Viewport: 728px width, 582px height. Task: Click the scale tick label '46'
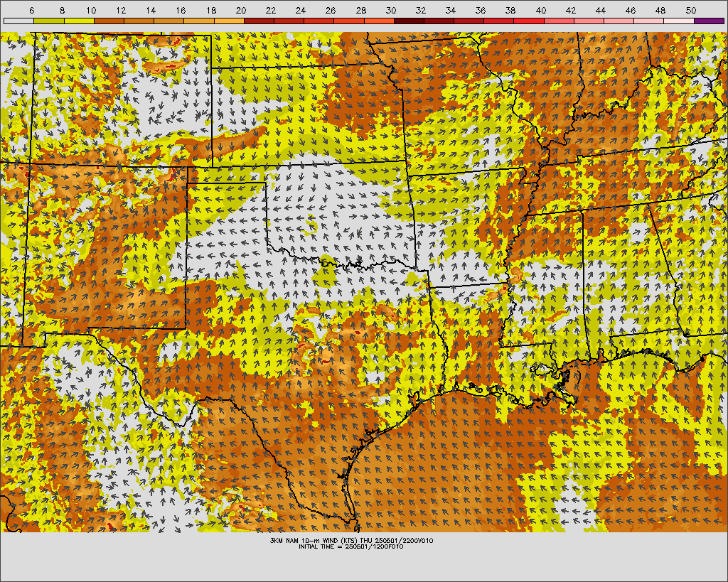[631, 10]
